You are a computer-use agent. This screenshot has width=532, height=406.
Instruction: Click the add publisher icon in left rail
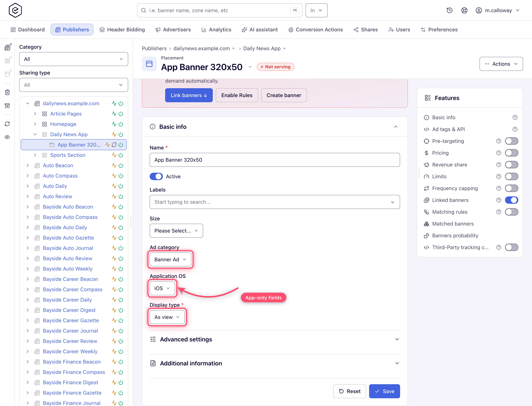click(8, 47)
